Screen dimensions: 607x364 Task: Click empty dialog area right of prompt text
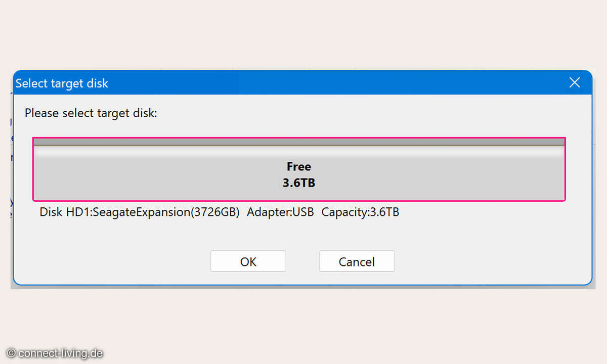(354, 113)
